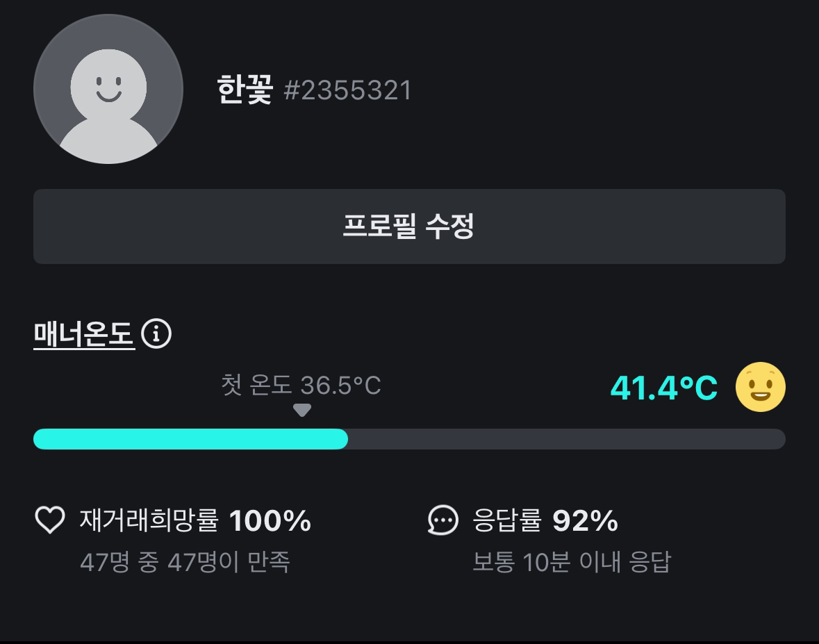Select the 응답률 92% text
The width and height of the screenshot is (819, 644).
point(545,520)
